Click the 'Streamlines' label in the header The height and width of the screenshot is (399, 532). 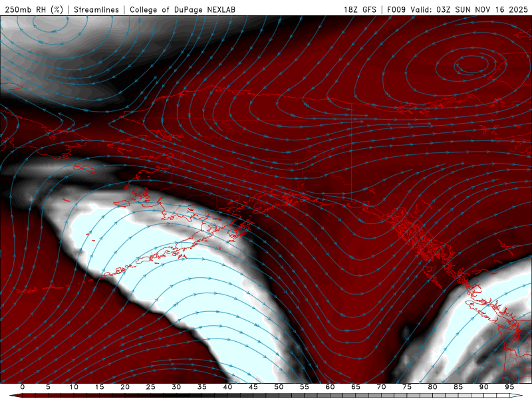(96, 9)
